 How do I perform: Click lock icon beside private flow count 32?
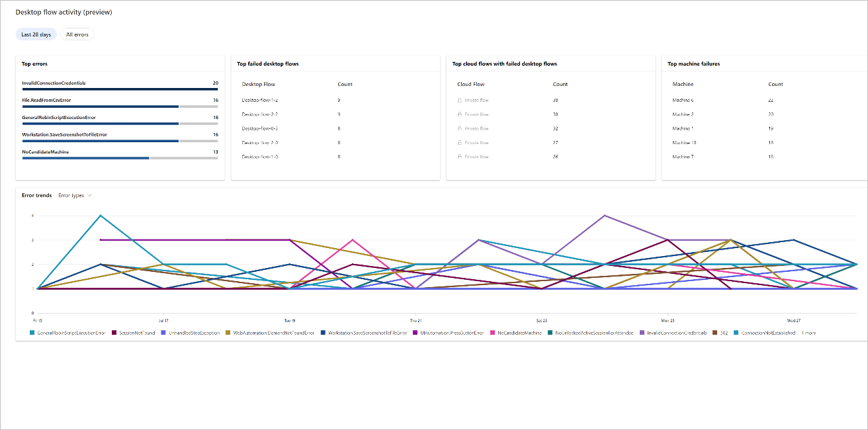[x=460, y=128]
